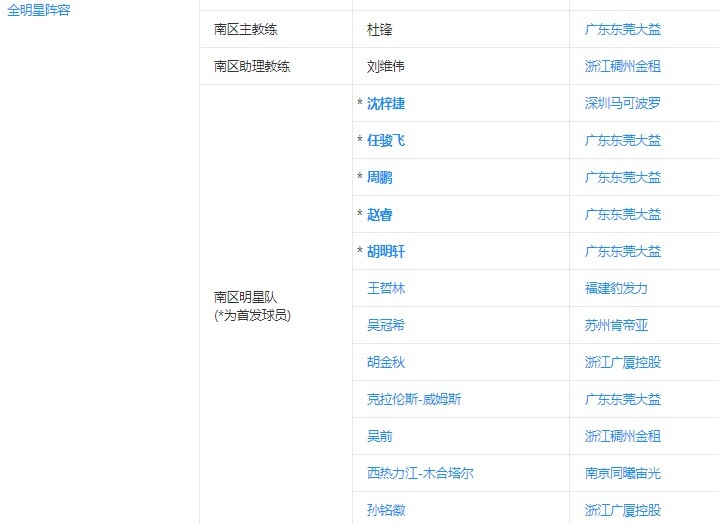Click starter 胡明轩's name
The image size is (719, 524).
point(386,251)
